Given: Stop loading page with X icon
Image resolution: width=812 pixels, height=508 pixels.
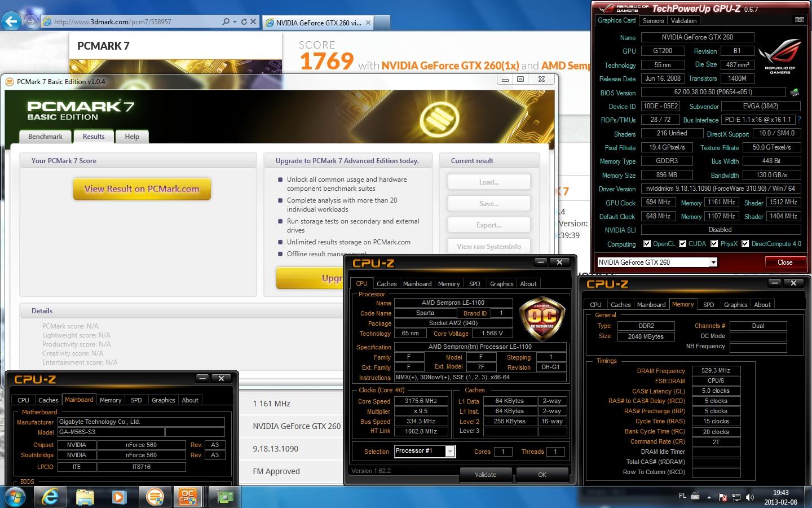Looking at the screenshot, I should 253,21.
